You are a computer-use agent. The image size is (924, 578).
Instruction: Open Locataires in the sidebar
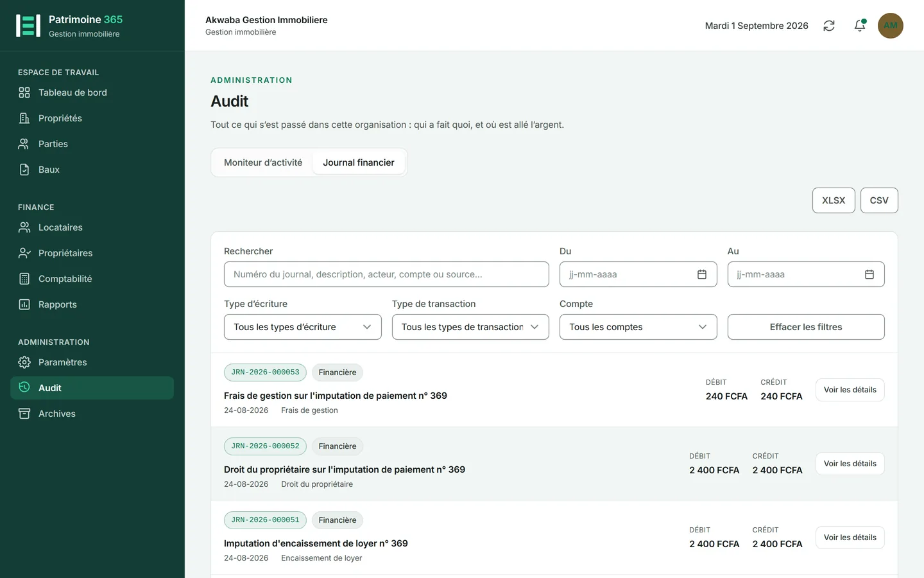[x=92, y=227]
